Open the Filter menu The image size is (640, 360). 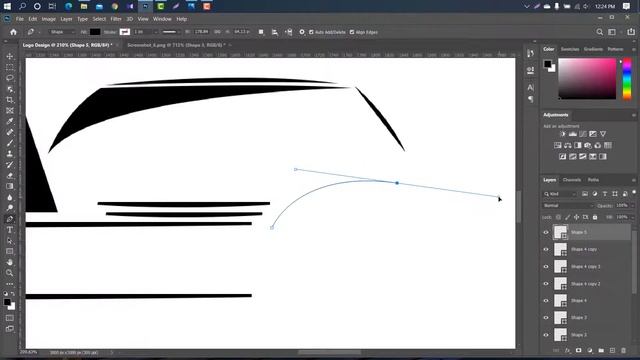[x=116, y=19]
